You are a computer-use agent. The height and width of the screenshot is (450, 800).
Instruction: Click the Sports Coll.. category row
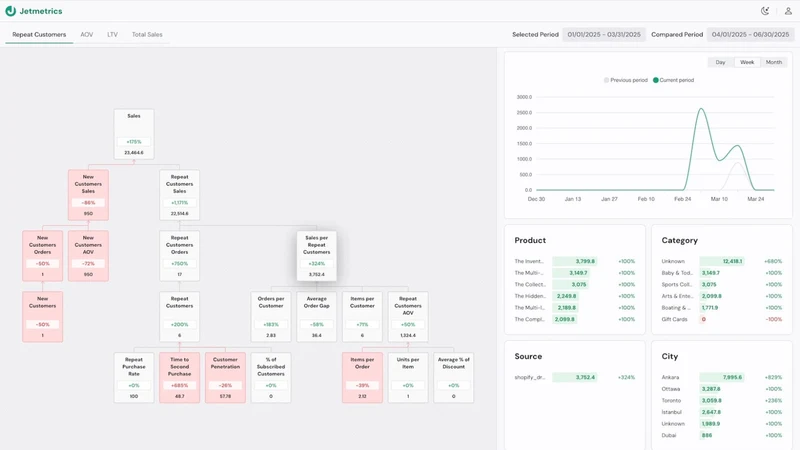(721, 285)
